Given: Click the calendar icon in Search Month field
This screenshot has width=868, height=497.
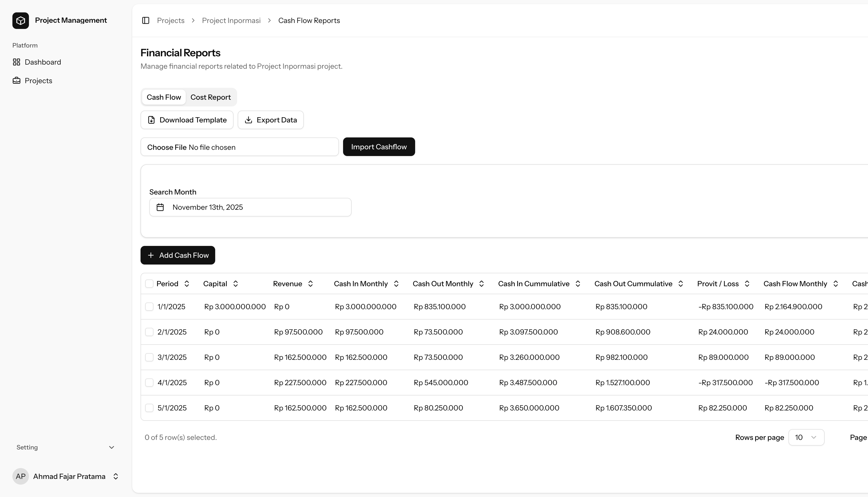Looking at the screenshot, I should [x=160, y=207].
